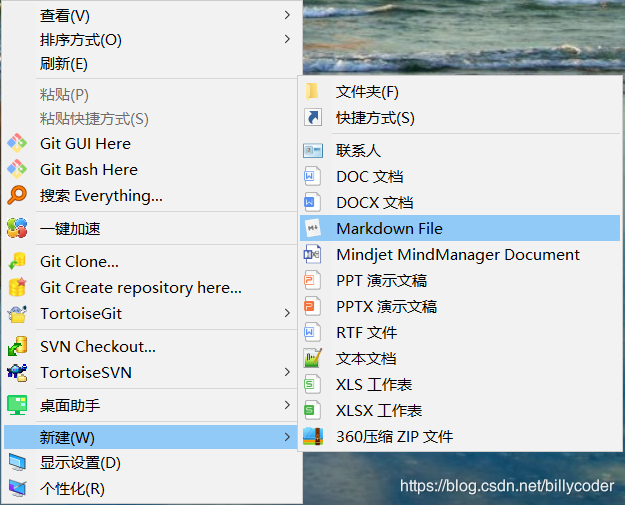This screenshot has height=505, width=625.
Task: Select SVN Checkout... entry
Action: pyautogui.click(x=151, y=346)
